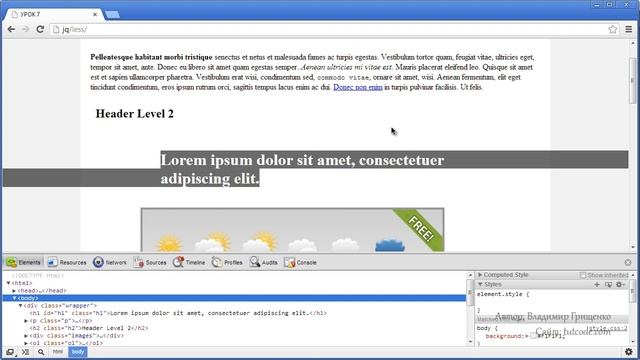Image resolution: width=640 pixels, height=360 pixels.
Task: Open the Chrome menu button
Action: pyautogui.click(x=629, y=29)
